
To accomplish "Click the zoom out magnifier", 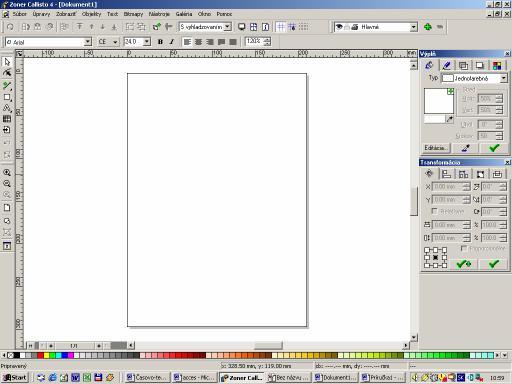I will (x=7, y=184).
